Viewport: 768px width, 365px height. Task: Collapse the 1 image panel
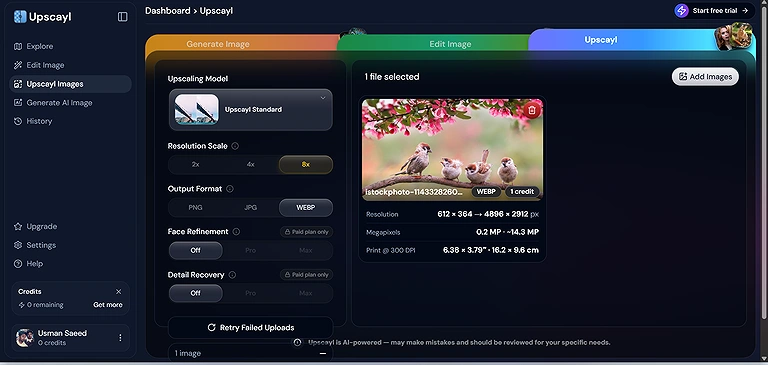coord(323,353)
